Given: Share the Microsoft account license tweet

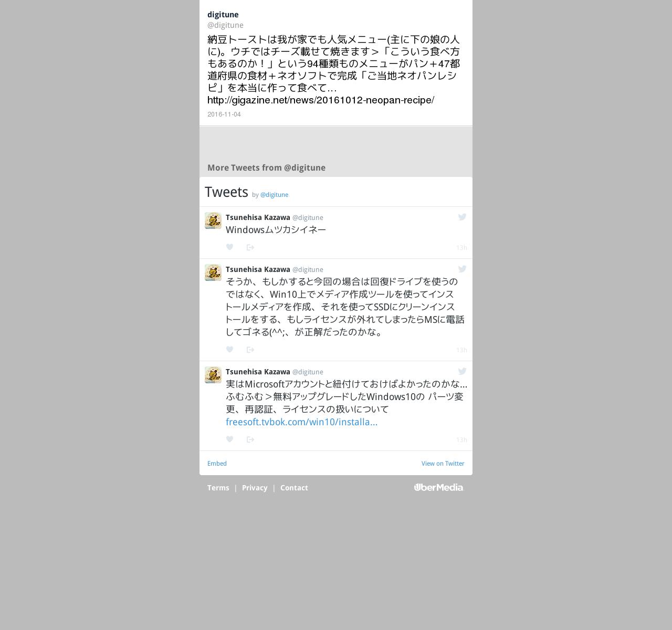Looking at the screenshot, I should (250, 439).
